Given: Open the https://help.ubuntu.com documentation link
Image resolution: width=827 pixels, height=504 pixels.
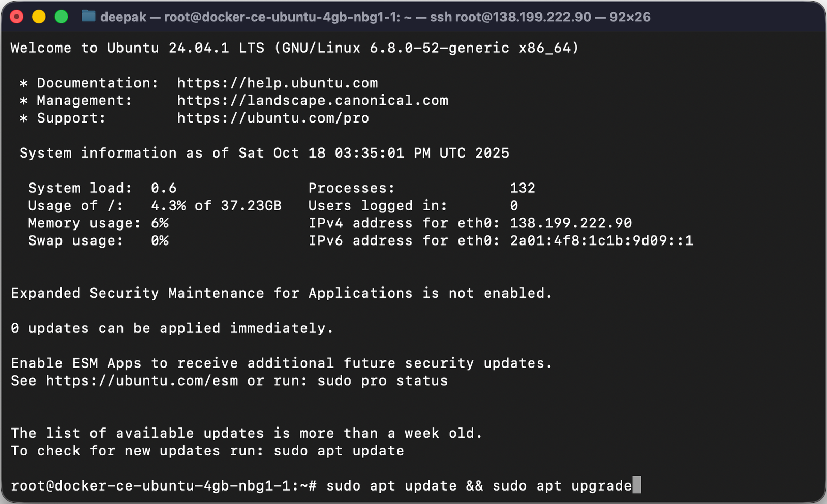Looking at the screenshot, I should 277,83.
